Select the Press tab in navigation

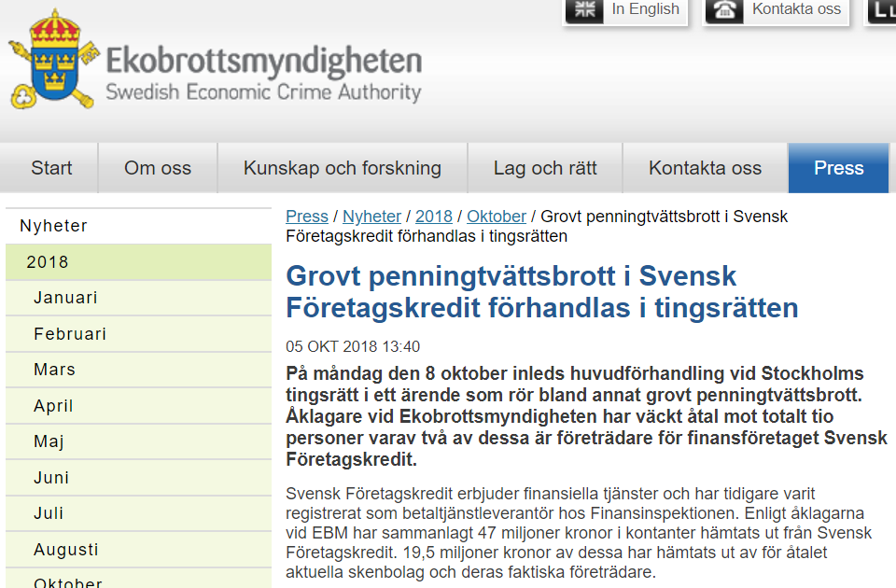[838, 168]
